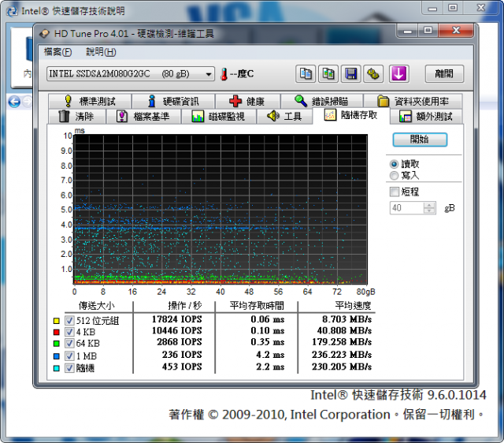The image size is (504, 443).
Task: Switch to the 健康 health tab
Action: pos(247,102)
